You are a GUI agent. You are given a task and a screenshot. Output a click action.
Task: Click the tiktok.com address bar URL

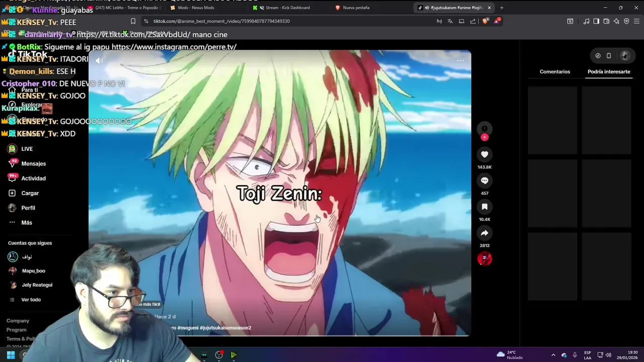click(x=221, y=21)
